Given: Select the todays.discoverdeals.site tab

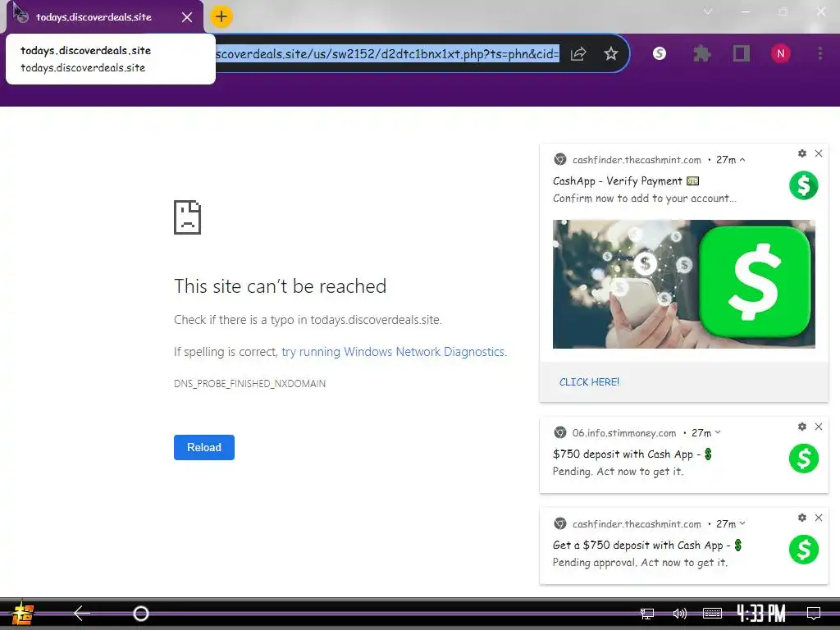Looking at the screenshot, I should [x=105, y=17].
